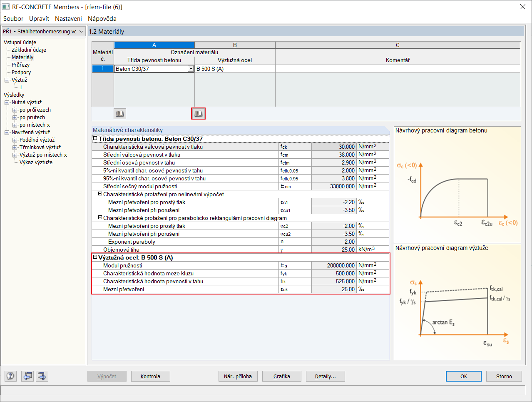This screenshot has height=402, width=532.
Task: Confirm with OK button
Action: pos(464,376)
